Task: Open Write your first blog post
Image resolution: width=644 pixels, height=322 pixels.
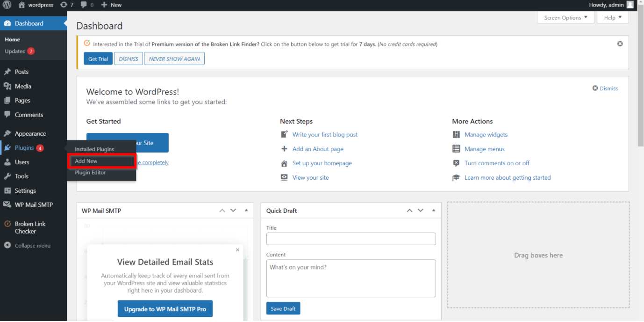Action: coord(325,135)
